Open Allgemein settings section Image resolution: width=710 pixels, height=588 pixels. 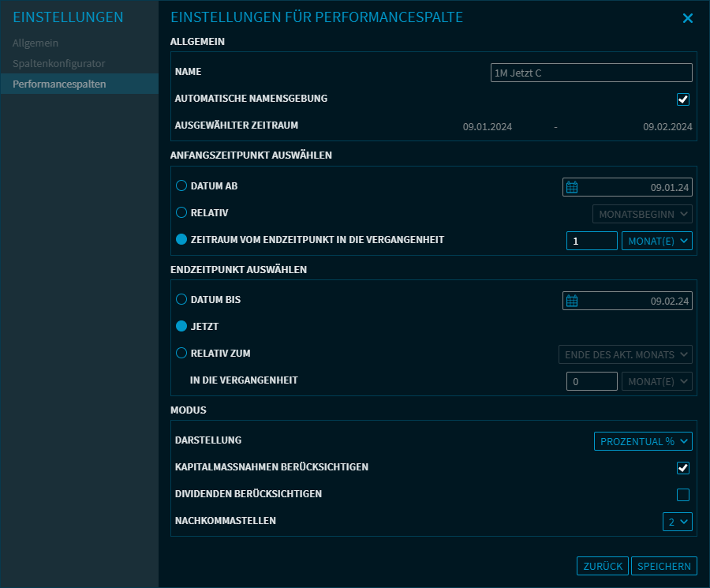coord(35,43)
